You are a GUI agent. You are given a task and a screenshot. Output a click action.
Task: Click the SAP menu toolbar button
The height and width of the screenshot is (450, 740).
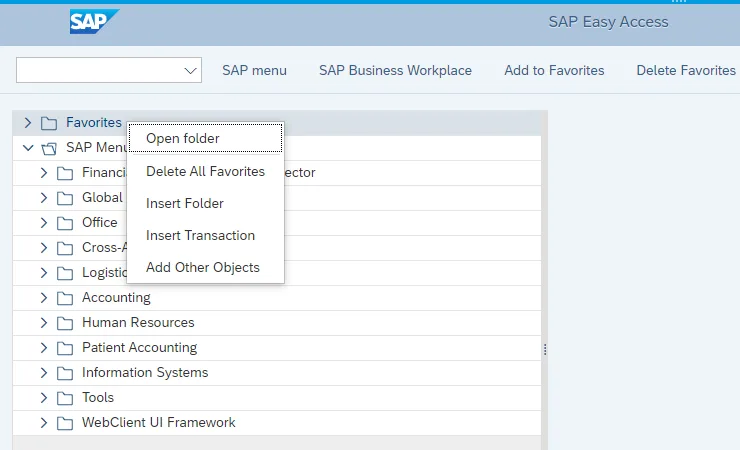click(254, 70)
